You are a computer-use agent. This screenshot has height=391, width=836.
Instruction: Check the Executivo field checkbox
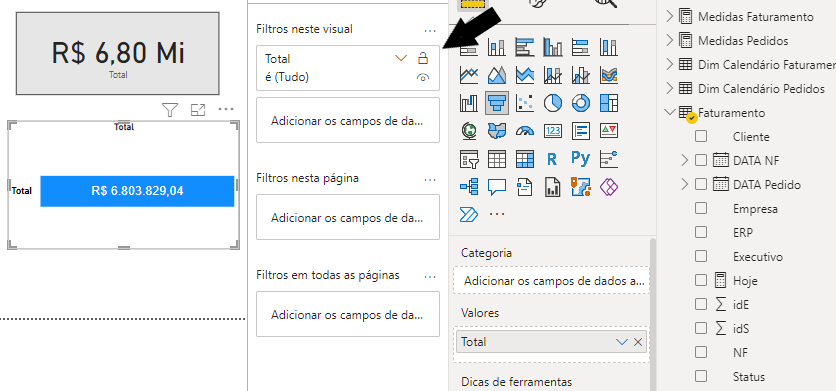[x=701, y=257]
